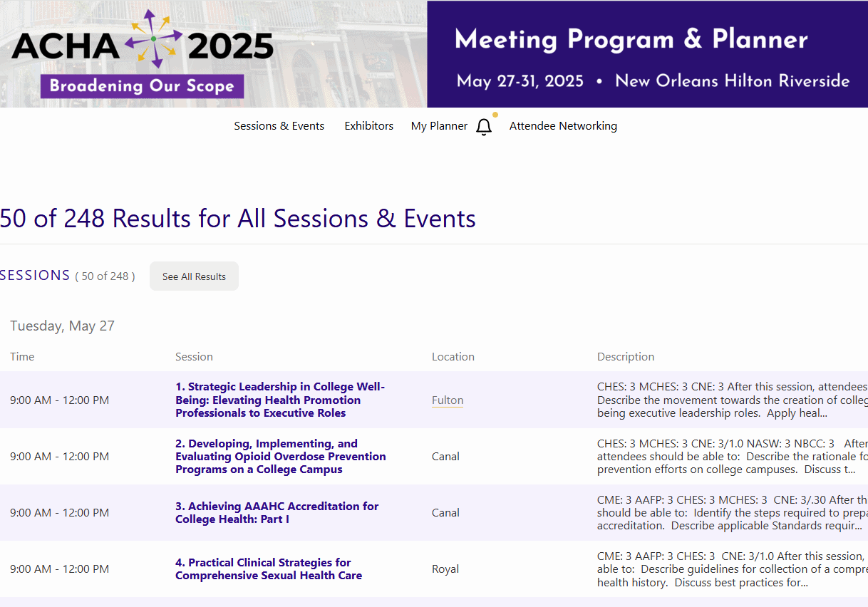Open Sessions & Events menu
The height and width of the screenshot is (607, 868).
click(279, 126)
